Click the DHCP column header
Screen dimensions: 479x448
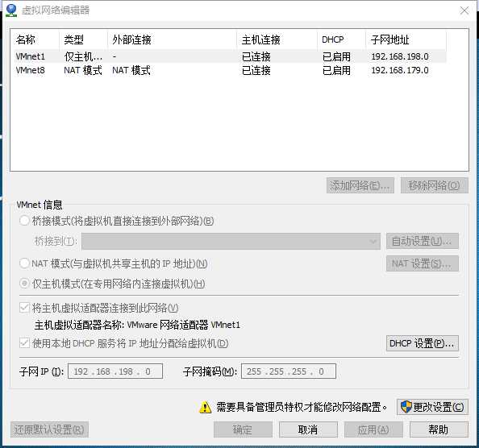(342, 39)
